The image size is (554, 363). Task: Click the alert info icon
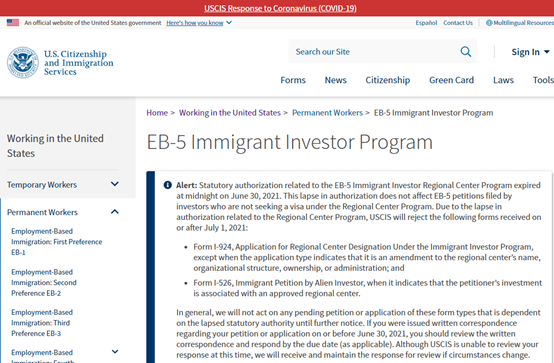pyautogui.click(x=167, y=185)
